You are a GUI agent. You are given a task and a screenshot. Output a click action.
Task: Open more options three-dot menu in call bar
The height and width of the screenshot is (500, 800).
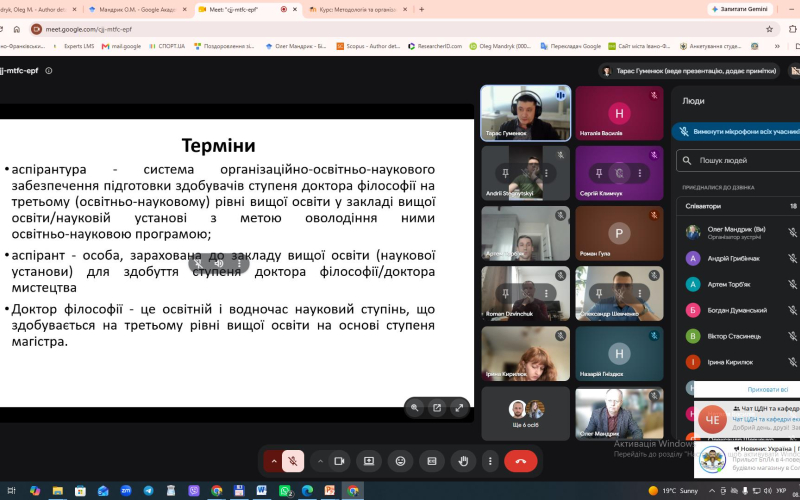click(x=490, y=461)
